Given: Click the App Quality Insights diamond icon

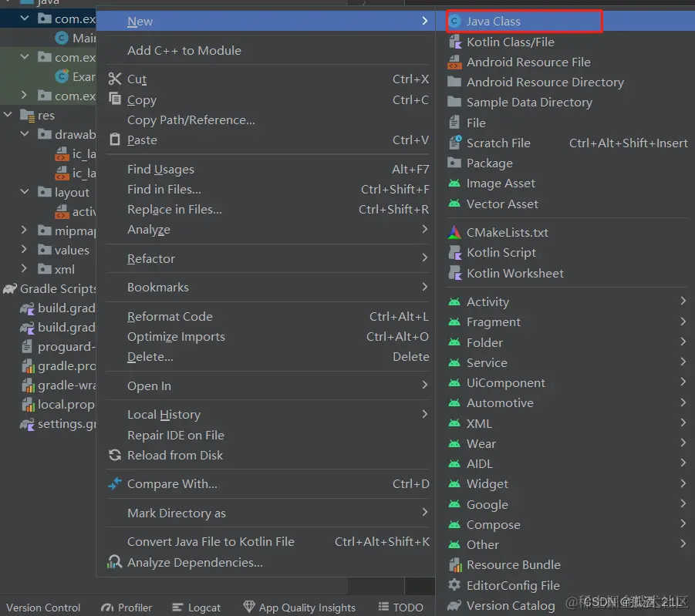Looking at the screenshot, I should pyautogui.click(x=249, y=607).
